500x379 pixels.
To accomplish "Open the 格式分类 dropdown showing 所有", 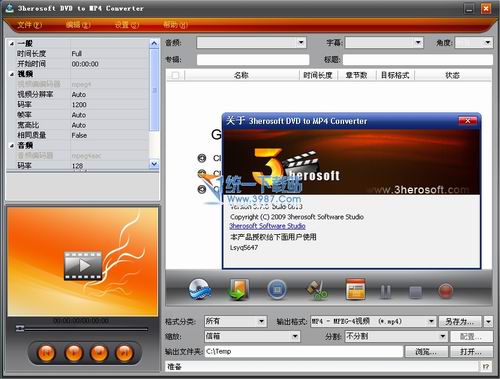I will coord(235,321).
